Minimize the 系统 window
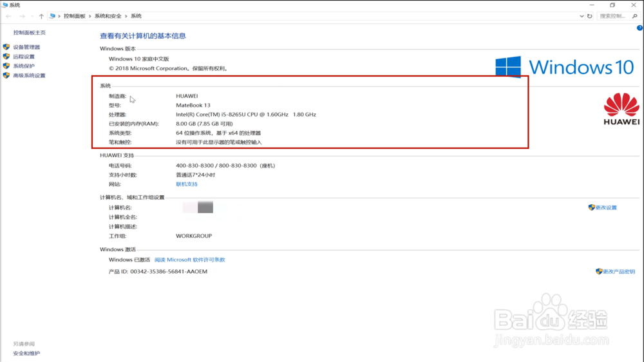 [x=592, y=5]
